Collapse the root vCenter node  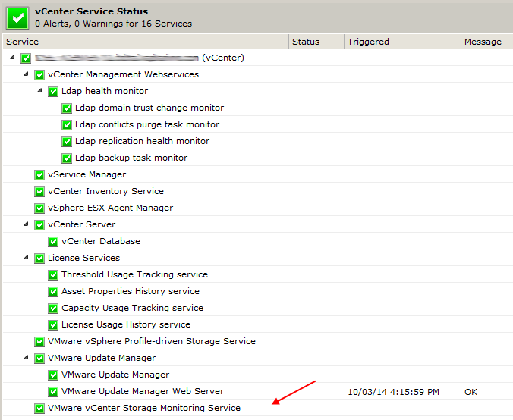pyautogui.click(x=12, y=57)
